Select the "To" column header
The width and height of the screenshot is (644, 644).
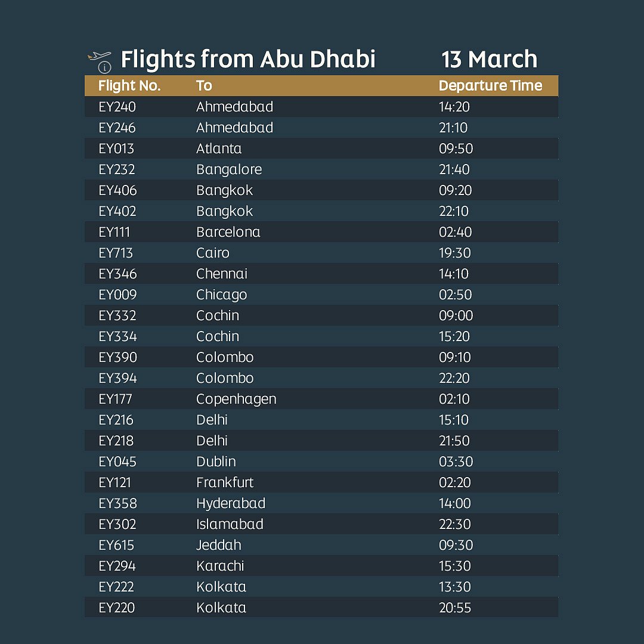click(x=204, y=86)
